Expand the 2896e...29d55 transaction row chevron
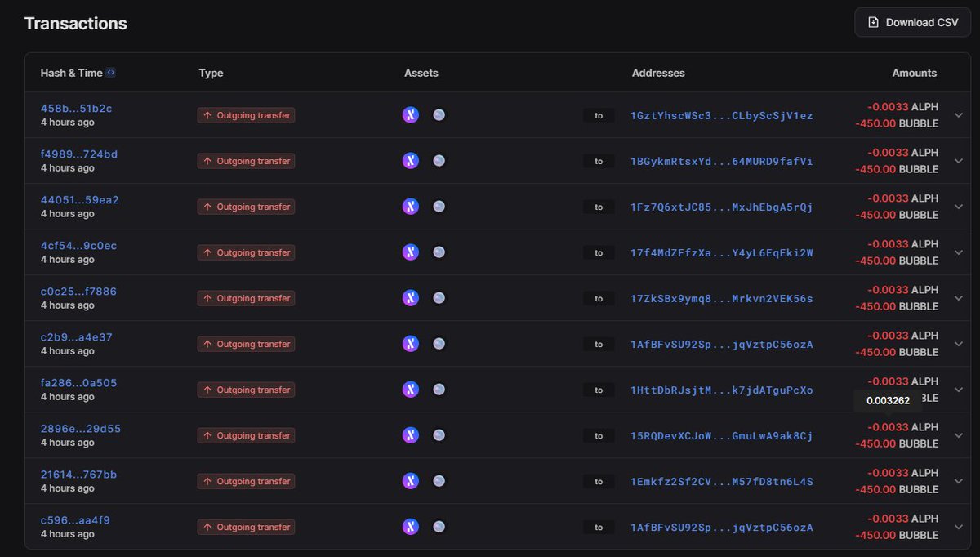This screenshot has height=557, width=980. click(959, 435)
